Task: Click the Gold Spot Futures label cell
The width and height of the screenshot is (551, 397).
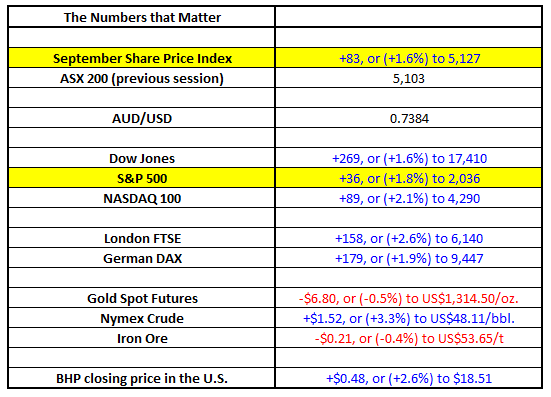Action: coord(142,298)
